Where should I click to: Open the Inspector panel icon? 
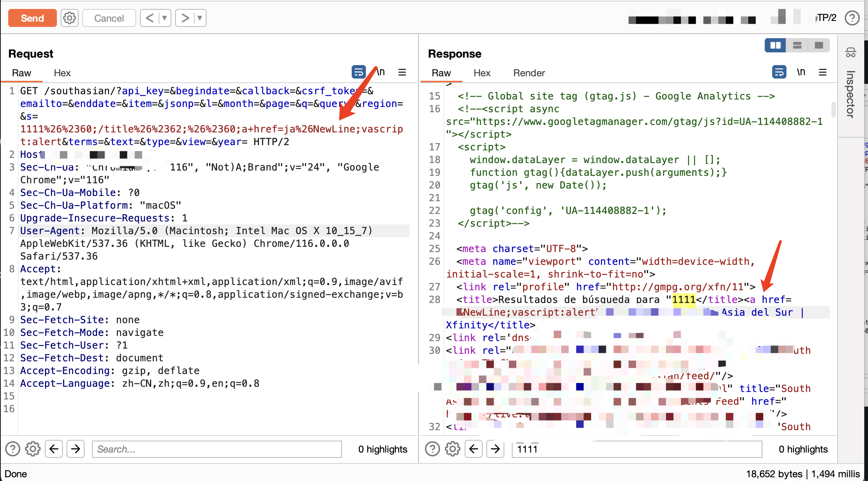coord(850,53)
